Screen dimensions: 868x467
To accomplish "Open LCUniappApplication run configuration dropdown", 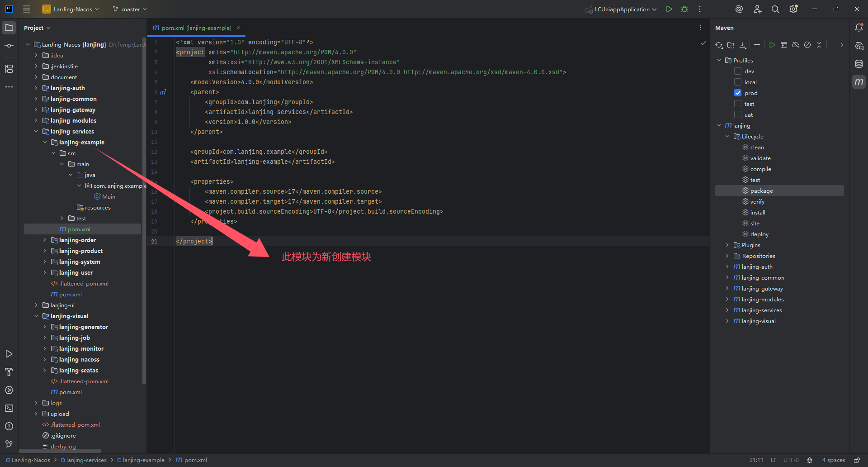I will point(621,9).
